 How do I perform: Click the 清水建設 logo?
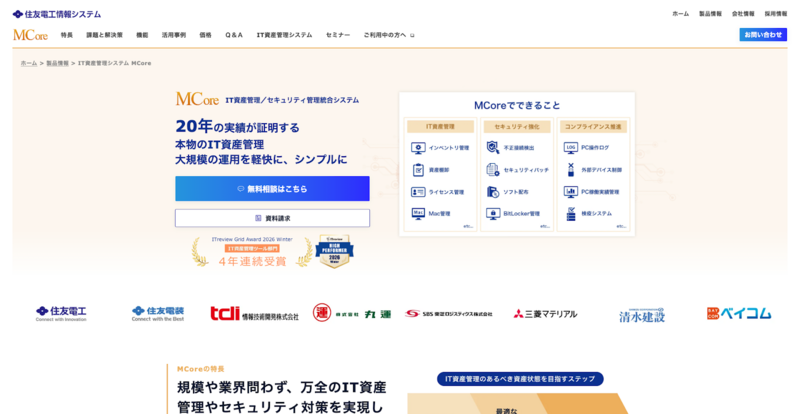pyautogui.click(x=642, y=315)
